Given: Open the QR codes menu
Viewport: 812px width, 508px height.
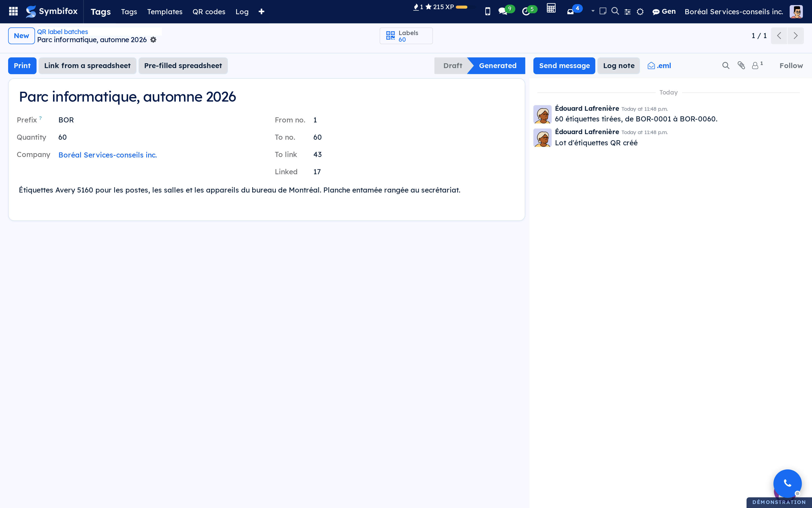Looking at the screenshot, I should 209,12.
